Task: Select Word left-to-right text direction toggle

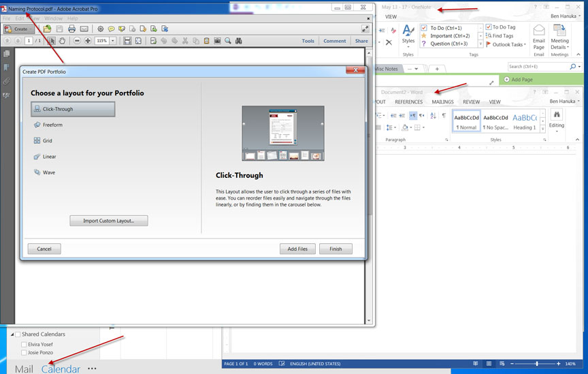Action: point(412,116)
